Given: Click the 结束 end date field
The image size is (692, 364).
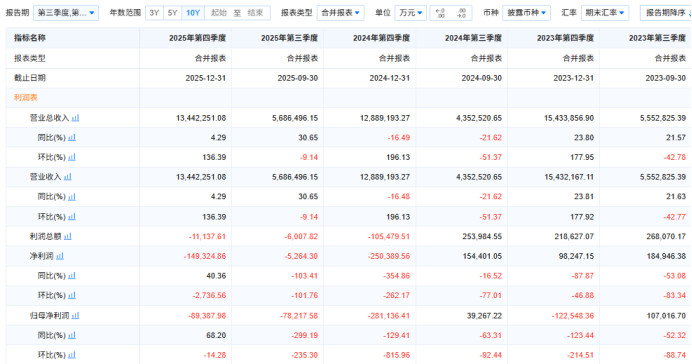Looking at the screenshot, I should pyautogui.click(x=256, y=13).
